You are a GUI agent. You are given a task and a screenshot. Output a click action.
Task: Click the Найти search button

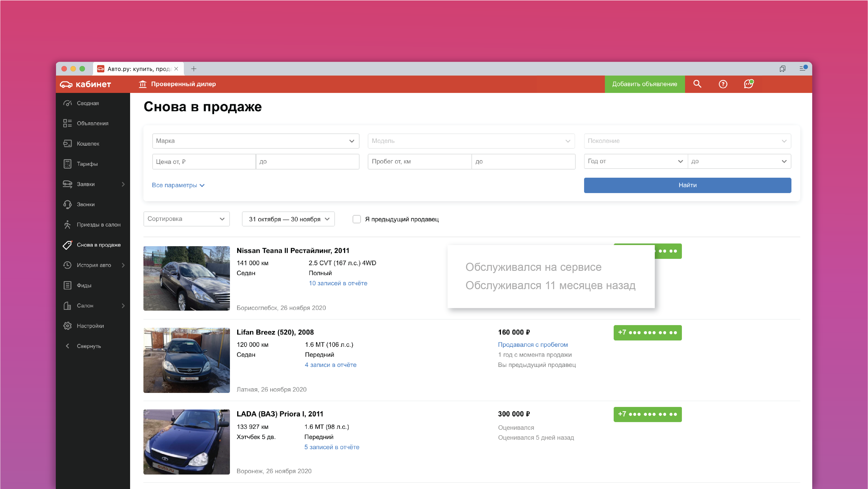(687, 185)
